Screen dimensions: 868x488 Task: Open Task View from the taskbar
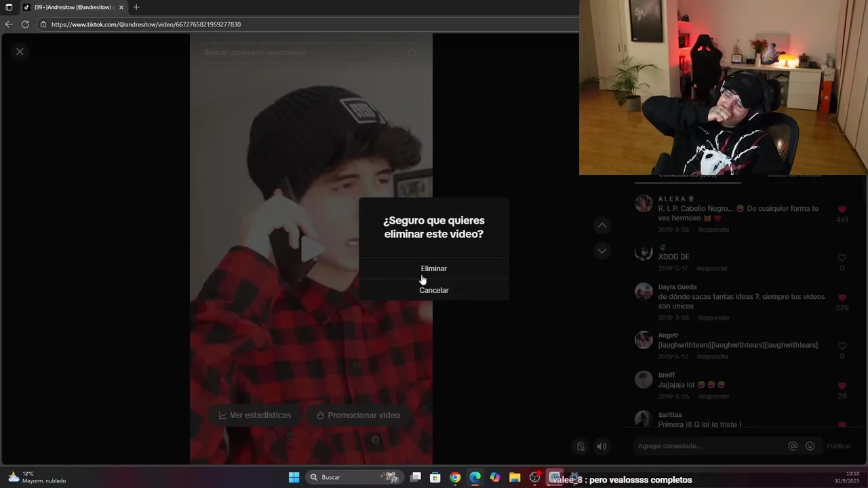[x=416, y=477]
